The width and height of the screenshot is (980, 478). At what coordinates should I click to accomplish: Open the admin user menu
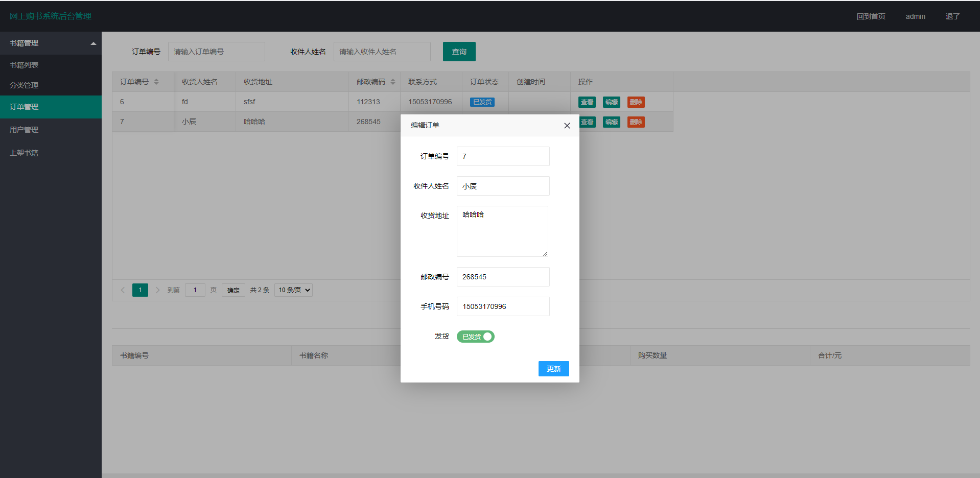(915, 16)
